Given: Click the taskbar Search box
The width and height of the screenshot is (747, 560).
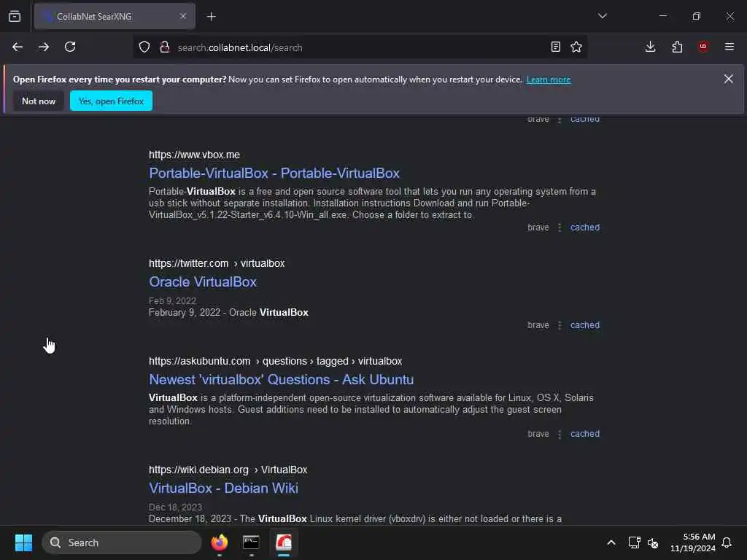Looking at the screenshot, I should coord(122,542).
